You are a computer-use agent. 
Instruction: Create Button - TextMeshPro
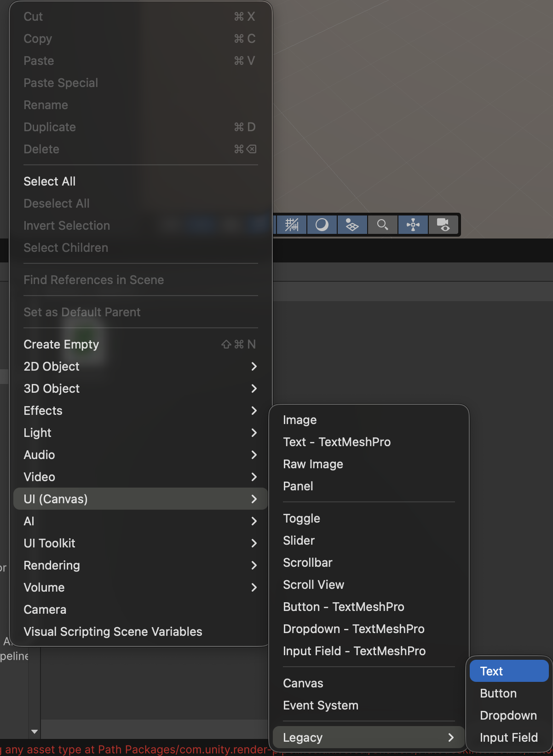pos(369,607)
